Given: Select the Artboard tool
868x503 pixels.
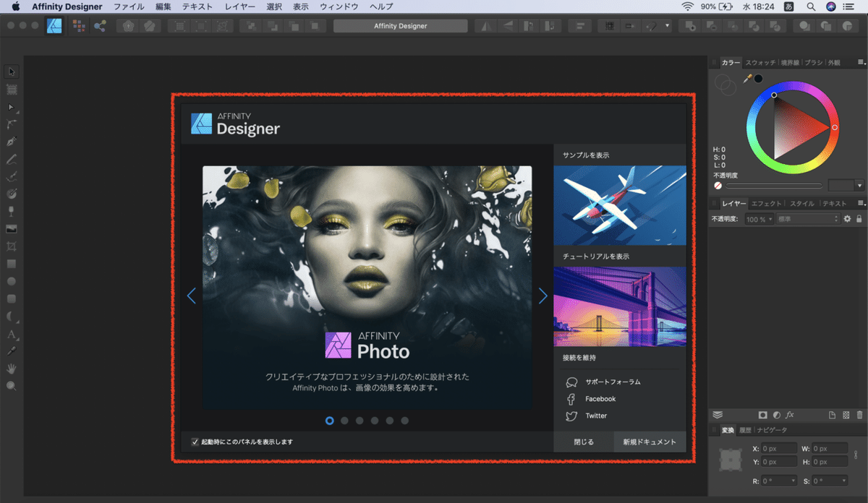Looking at the screenshot, I should [x=12, y=90].
